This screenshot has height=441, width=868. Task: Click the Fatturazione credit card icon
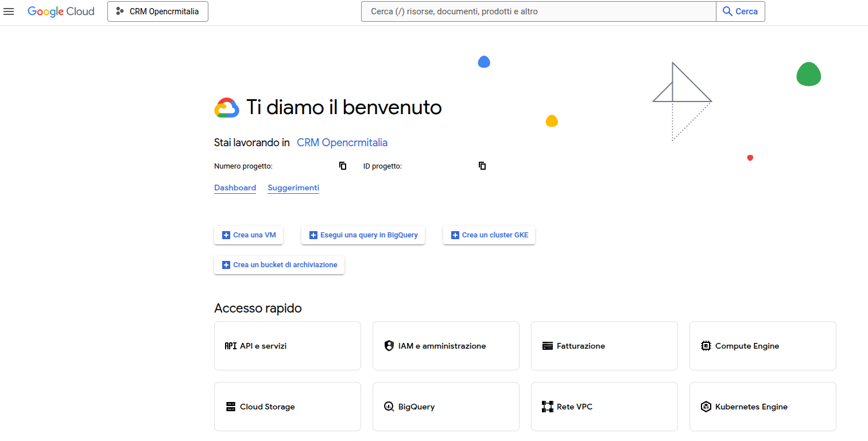(547, 346)
